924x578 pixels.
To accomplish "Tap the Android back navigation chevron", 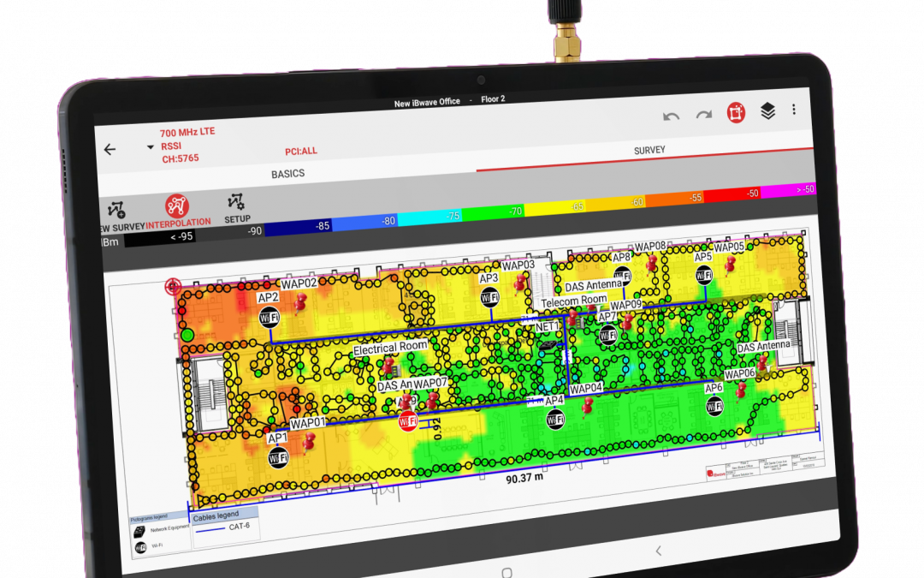I will [658, 551].
